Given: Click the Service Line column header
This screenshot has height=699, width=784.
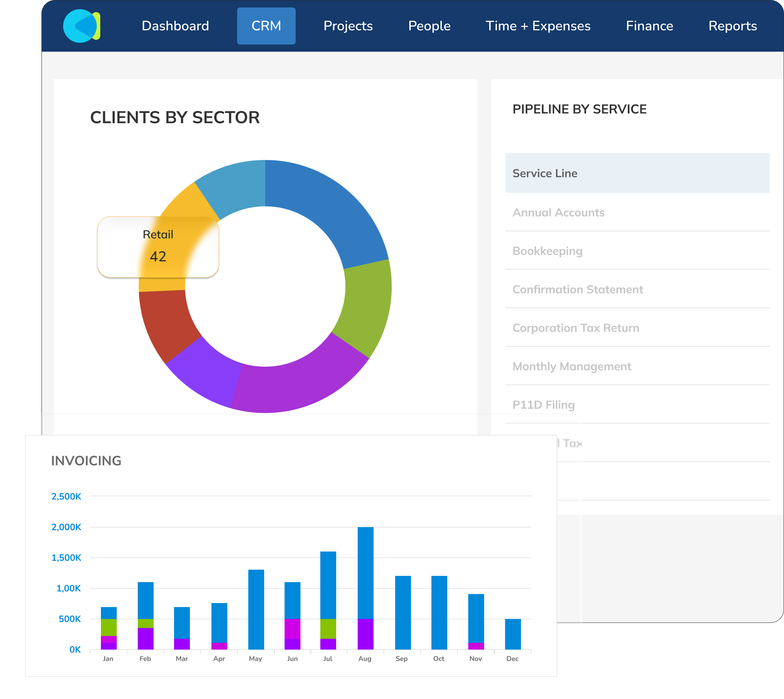Looking at the screenshot, I should (545, 173).
